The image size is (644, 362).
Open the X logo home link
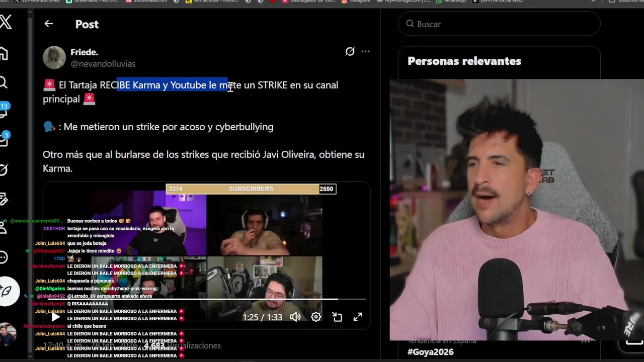pyautogui.click(x=5, y=22)
